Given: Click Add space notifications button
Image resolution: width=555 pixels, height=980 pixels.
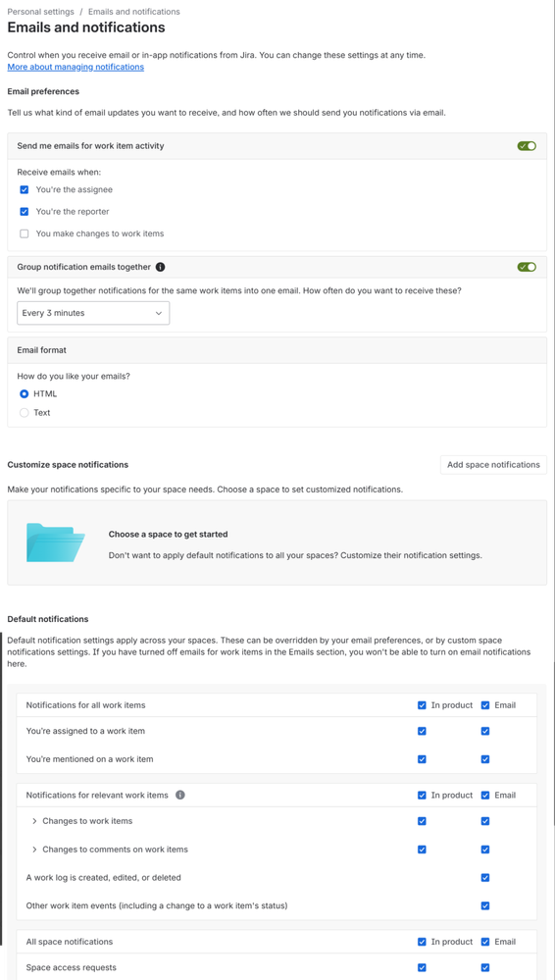Looking at the screenshot, I should click(493, 465).
